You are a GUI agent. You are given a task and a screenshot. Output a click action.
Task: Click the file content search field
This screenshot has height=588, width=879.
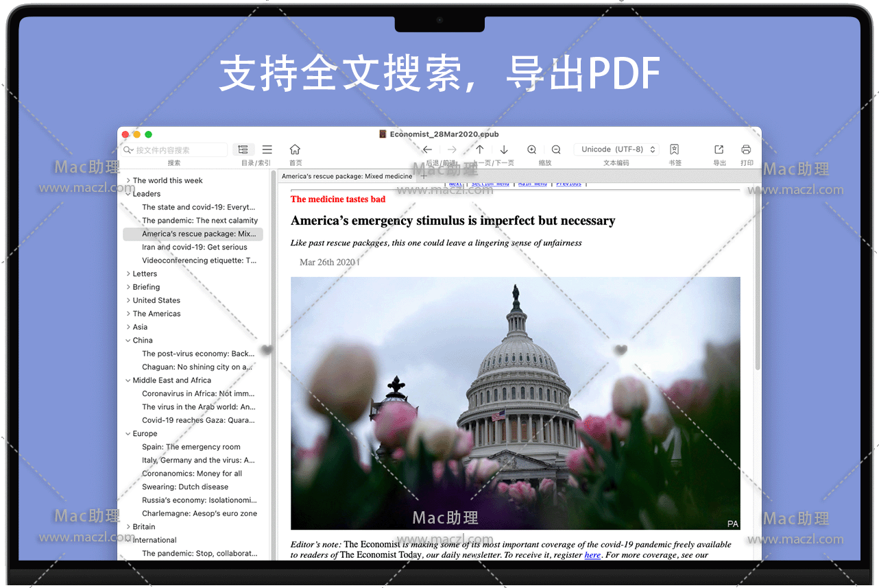coord(178,150)
